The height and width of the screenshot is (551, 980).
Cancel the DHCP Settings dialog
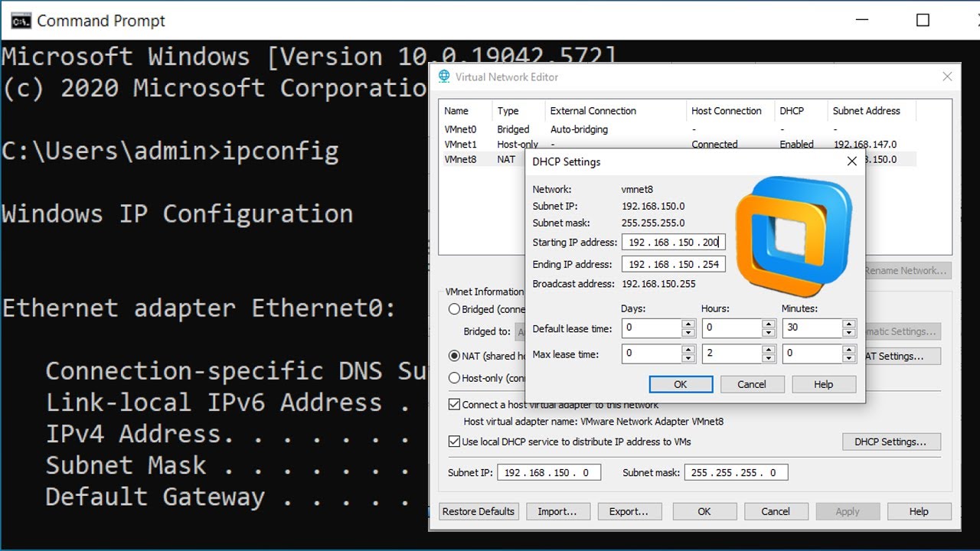tap(752, 384)
